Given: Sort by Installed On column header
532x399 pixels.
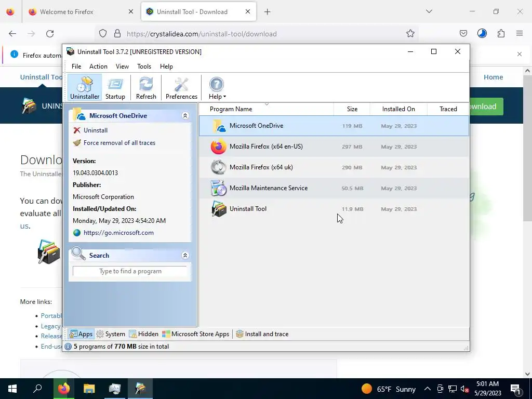Looking at the screenshot, I should (398, 109).
